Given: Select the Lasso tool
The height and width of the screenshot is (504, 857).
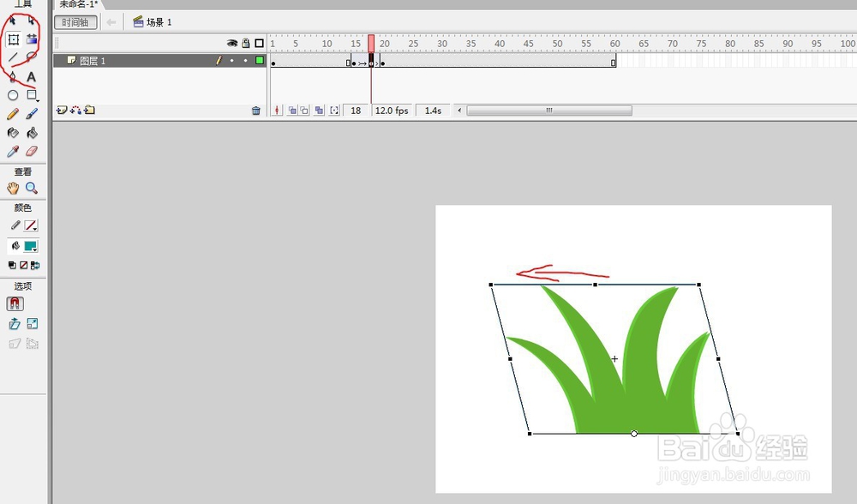Looking at the screenshot, I should (32, 57).
